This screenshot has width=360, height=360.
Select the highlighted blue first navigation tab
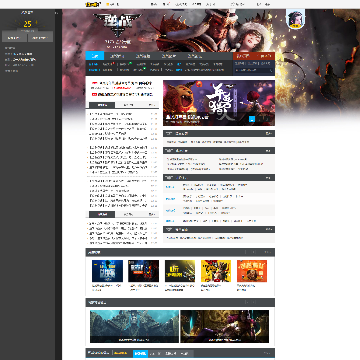pos(95,56)
